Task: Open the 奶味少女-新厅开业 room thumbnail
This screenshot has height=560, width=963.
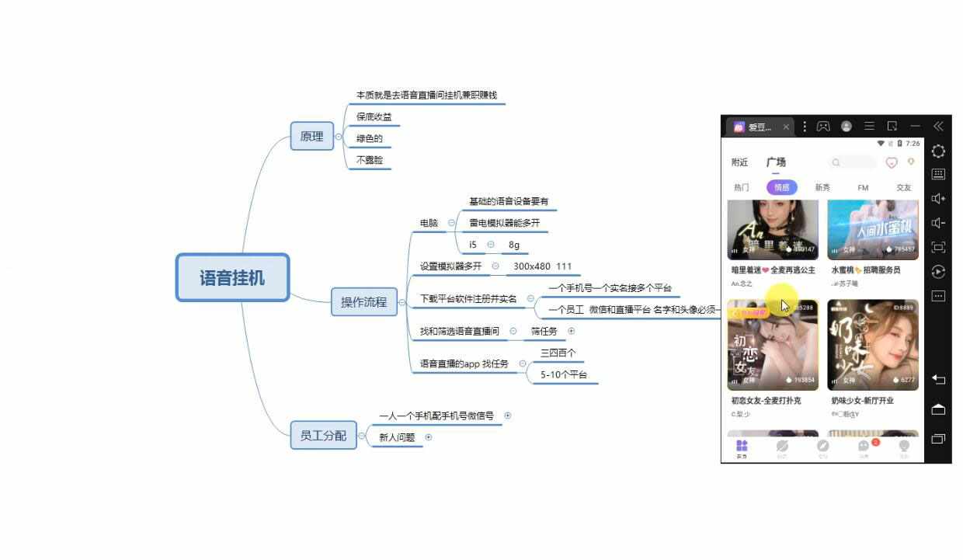Action: tap(873, 344)
